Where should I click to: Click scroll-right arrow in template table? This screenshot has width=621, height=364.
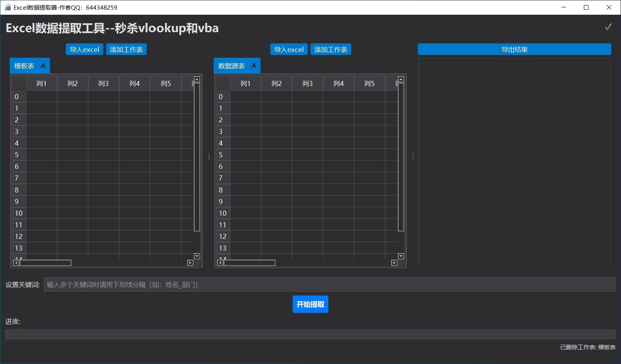pyautogui.click(x=190, y=263)
